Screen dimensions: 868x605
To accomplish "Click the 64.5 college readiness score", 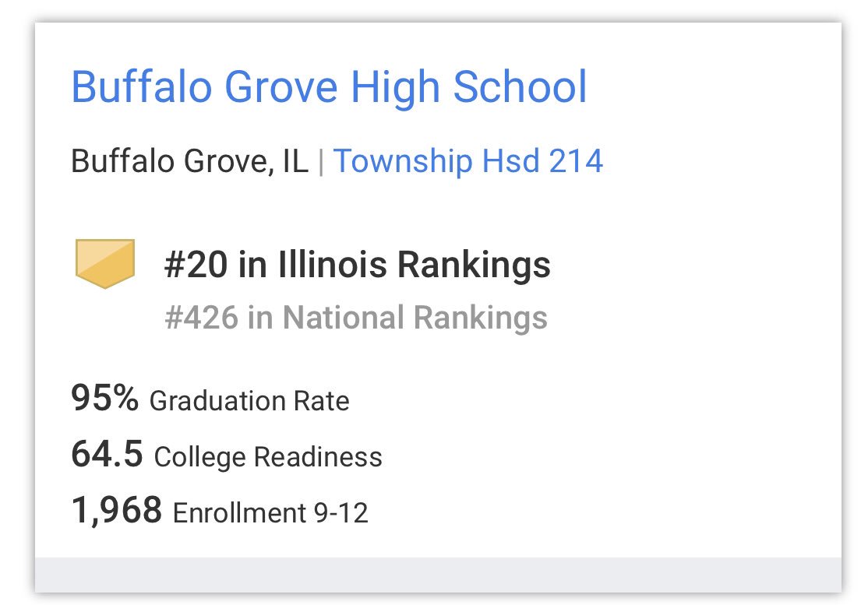I will point(107,454).
